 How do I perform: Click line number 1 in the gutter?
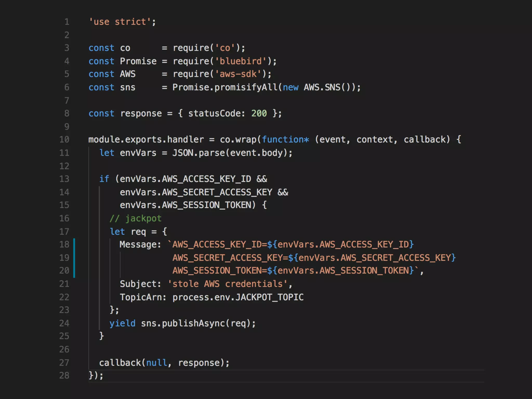tap(67, 22)
